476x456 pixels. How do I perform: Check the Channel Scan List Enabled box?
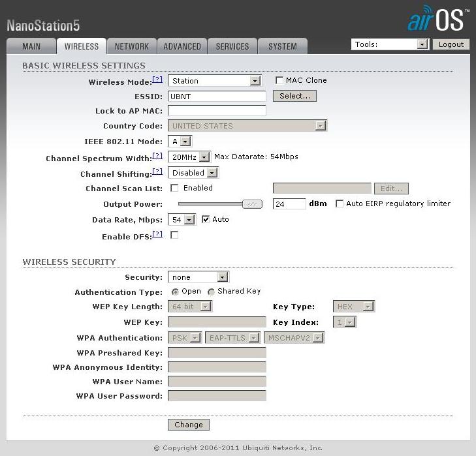pyautogui.click(x=174, y=188)
